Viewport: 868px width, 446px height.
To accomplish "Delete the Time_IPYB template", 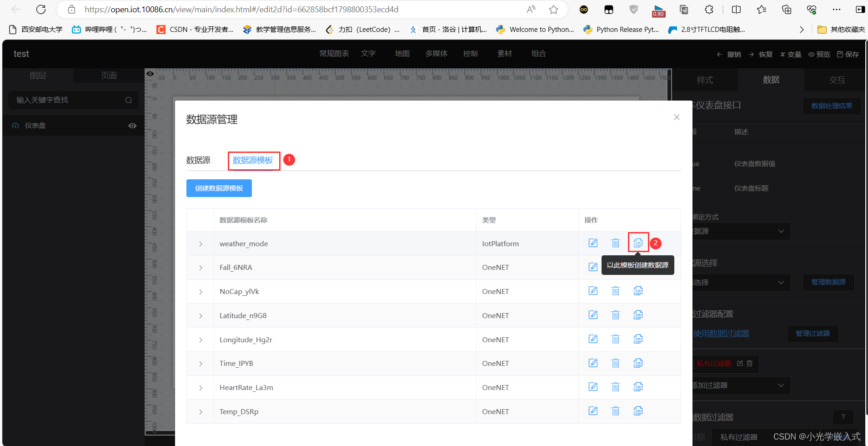I will pyautogui.click(x=615, y=363).
